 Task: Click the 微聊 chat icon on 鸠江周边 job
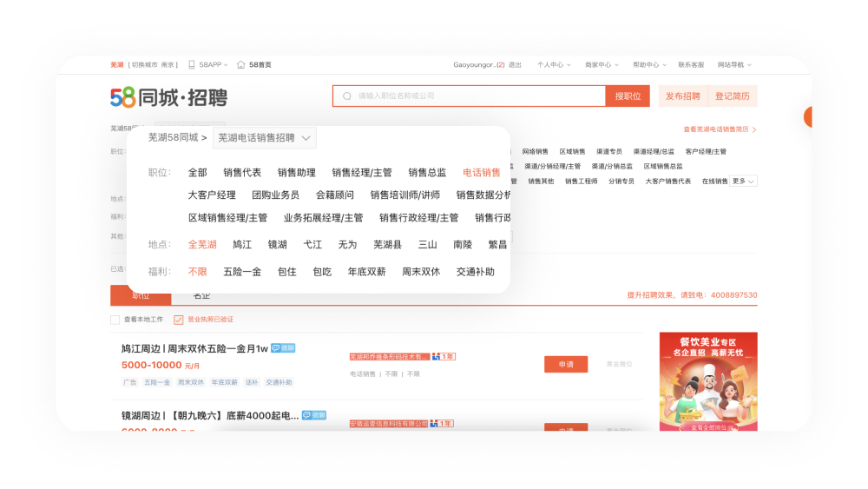click(283, 348)
